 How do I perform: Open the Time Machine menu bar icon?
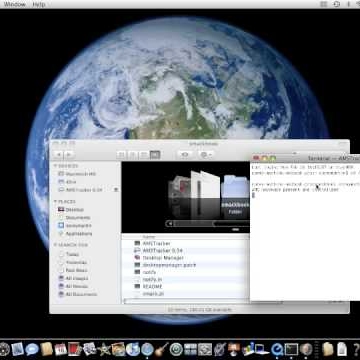tap(336, 4)
